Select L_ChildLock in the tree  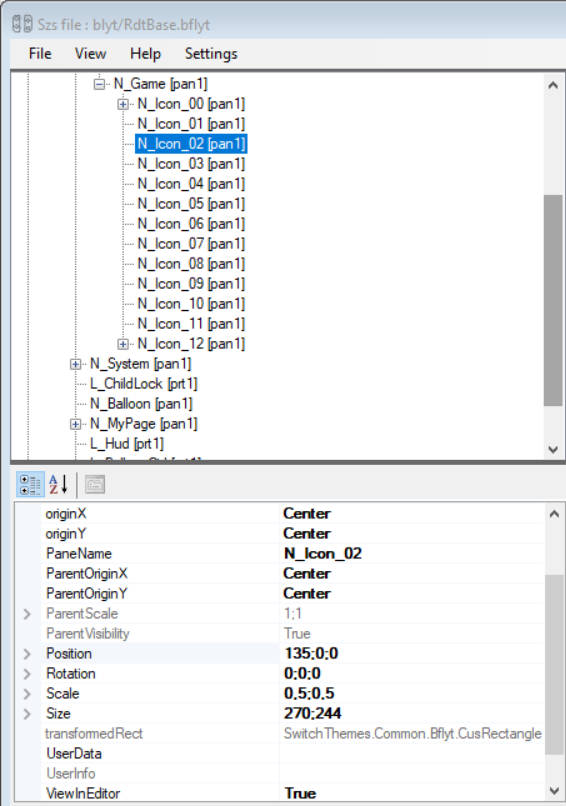point(143,384)
